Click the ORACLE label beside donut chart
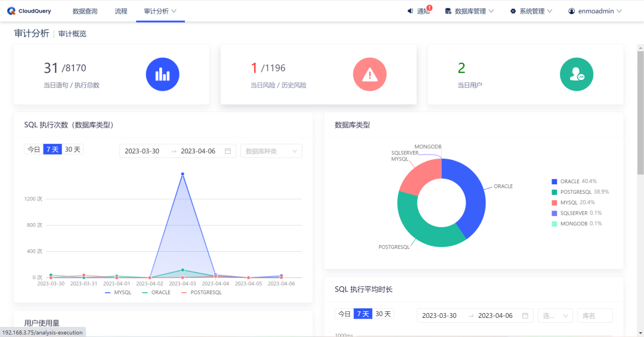This screenshot has height=337, width=644. click(503, 186)
